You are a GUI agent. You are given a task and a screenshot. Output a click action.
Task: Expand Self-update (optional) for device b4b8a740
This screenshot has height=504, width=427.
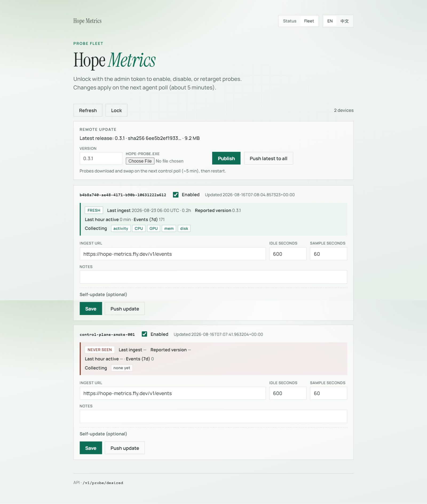tap(103, 294)
